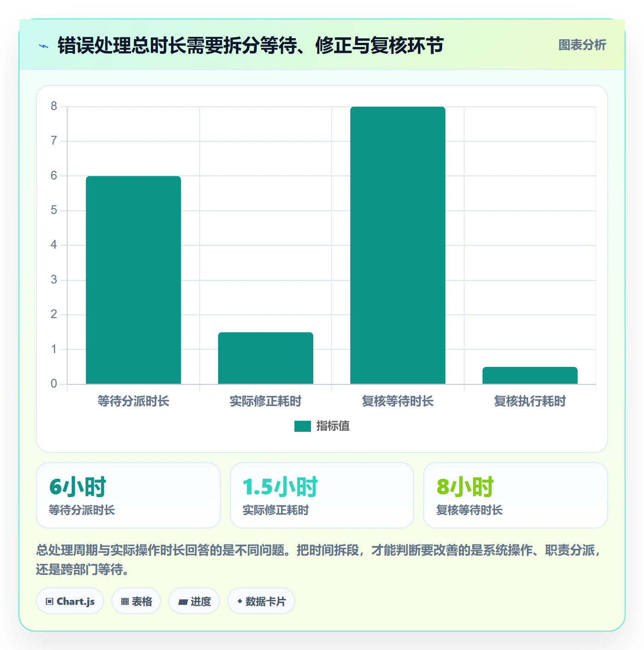Click the 复核执行耗时 bar in chart
Image resolution: width=644 pixels, height=650 pixels.
(x=530, y=375)
